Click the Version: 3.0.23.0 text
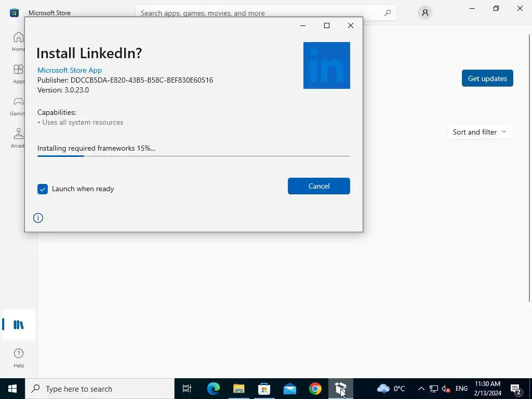 tap(63, 90)
